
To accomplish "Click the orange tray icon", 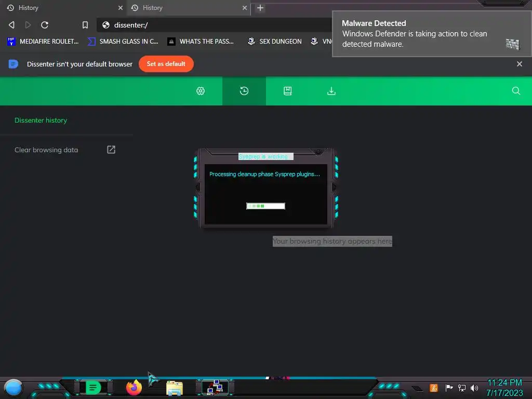I will (434, 388).
